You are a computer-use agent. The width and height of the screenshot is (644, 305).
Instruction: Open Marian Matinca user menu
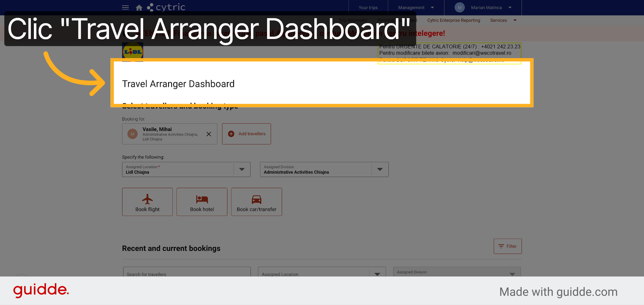[483, 7]
